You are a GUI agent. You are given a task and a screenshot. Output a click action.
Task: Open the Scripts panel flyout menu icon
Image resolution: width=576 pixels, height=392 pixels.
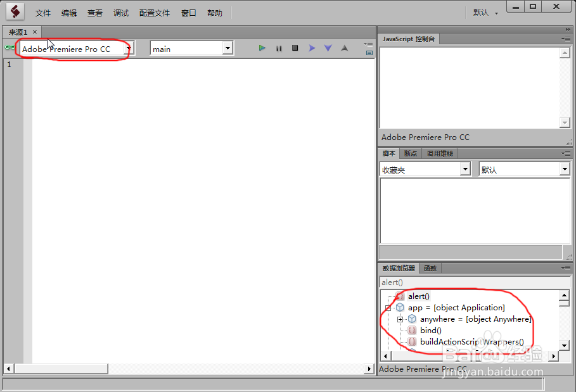pyautogui.click(x=566, y=153)
